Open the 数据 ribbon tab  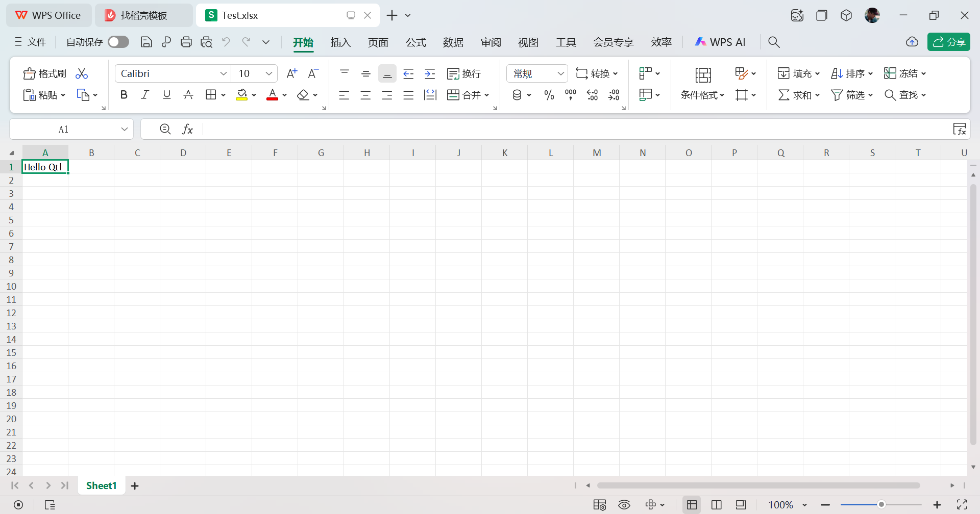coord(453,42)
